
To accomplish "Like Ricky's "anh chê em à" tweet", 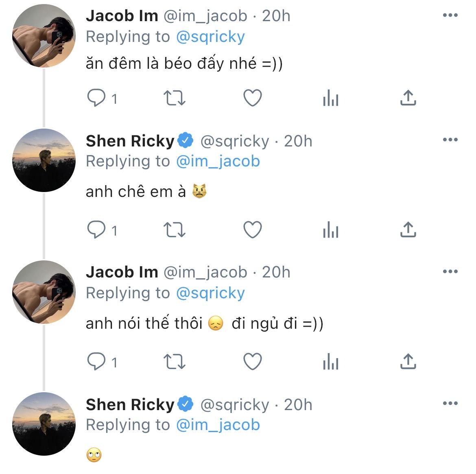I will (x=252, y=230).
